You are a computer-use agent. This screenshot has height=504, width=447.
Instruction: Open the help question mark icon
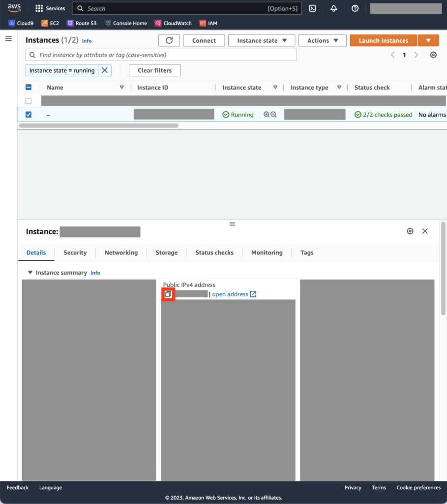pyautogui.click(x=355, y=8)
